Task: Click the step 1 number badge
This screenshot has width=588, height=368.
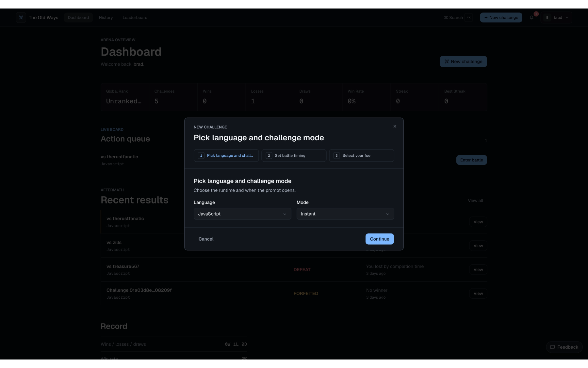Action: click(201, 156)
